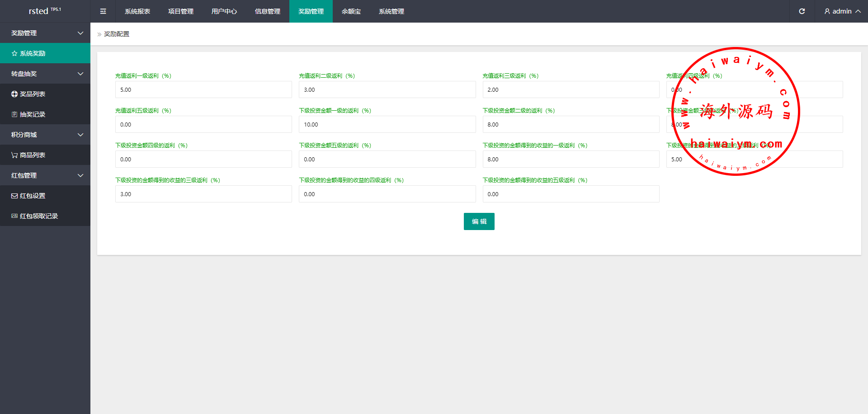The width and height of the screenshot is (868, 414).
Task: Click the refresh icon in top bar
Action: coord(802,11)
